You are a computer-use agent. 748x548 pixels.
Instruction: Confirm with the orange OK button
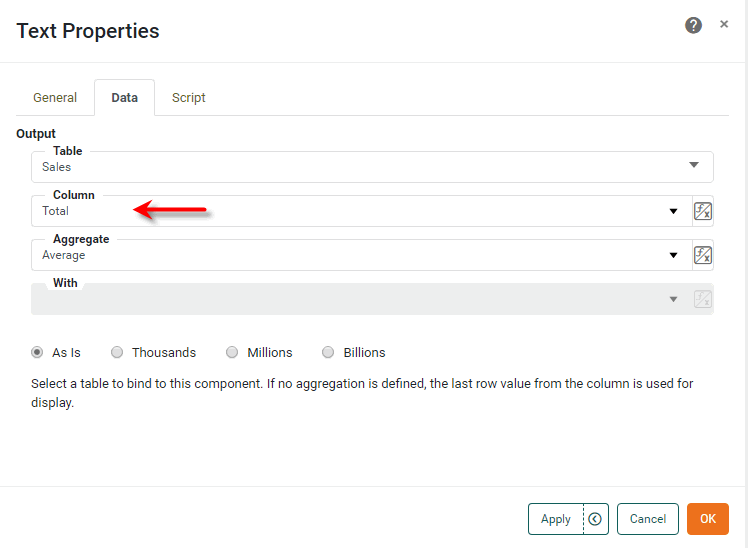[708, 519]
